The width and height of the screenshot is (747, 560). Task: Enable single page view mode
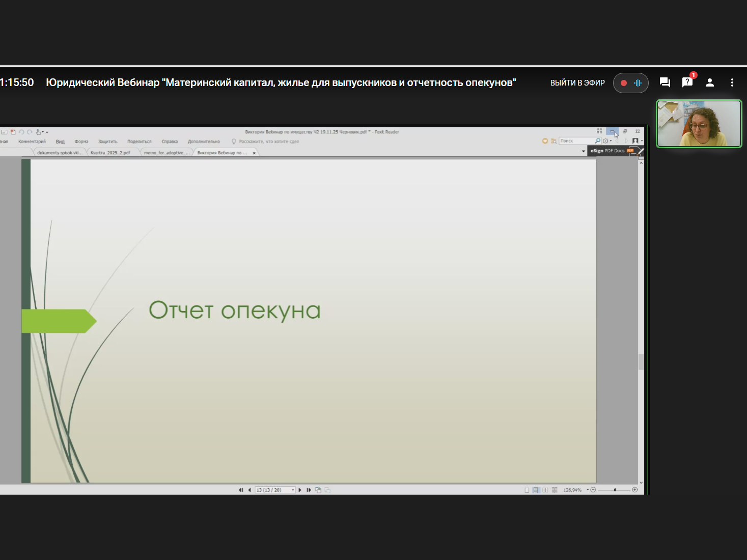pos(527,490)
